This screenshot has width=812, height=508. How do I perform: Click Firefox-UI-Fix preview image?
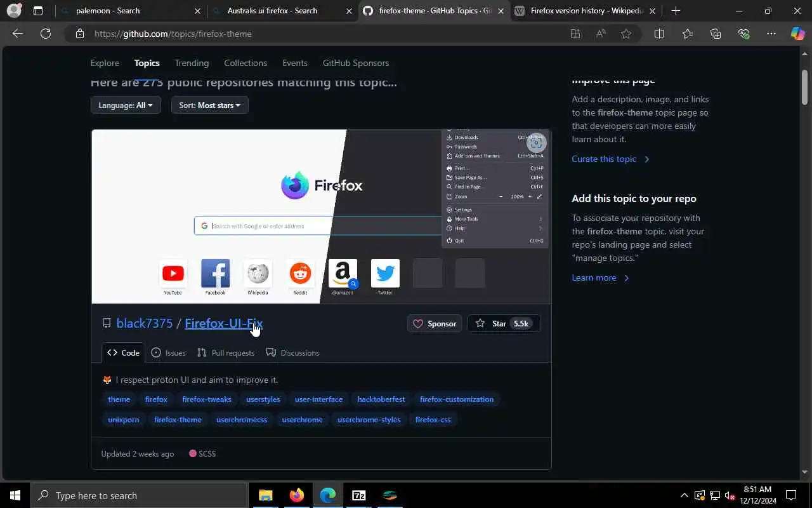(x=321, y=217)
